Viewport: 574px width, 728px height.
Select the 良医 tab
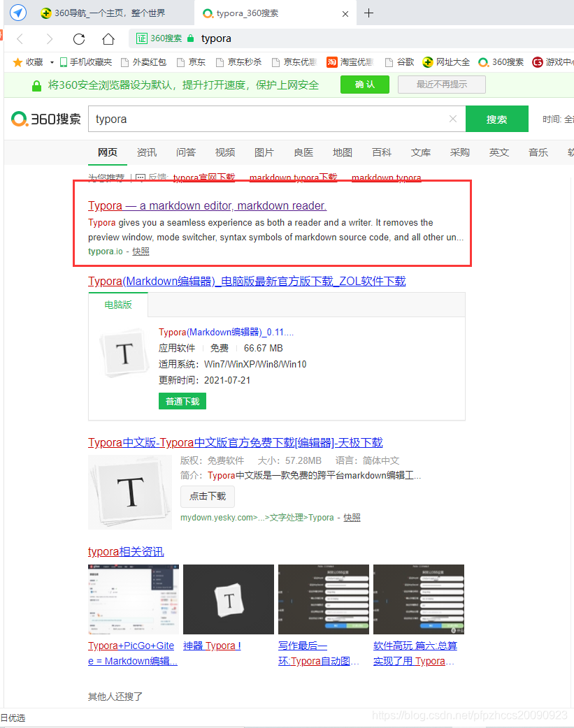pyautogui.click(x=303, y=153)
